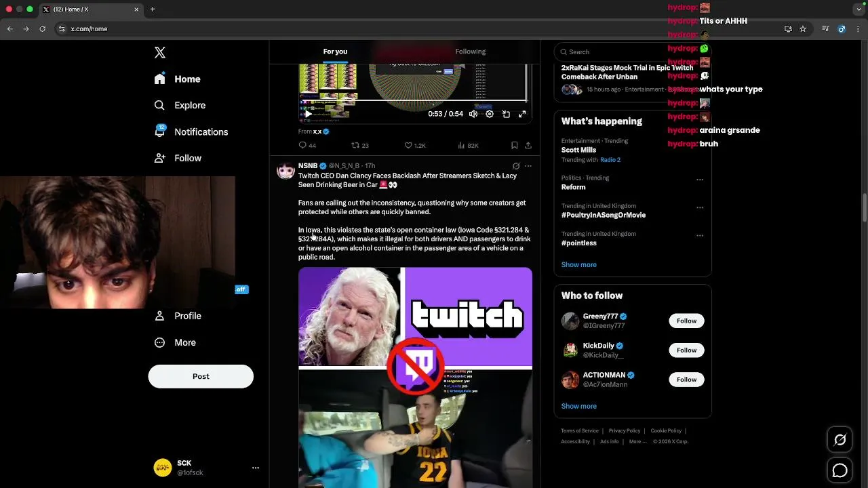Click the X logo in sidebar
868x488 pixels.
click(x=160, y=53)
